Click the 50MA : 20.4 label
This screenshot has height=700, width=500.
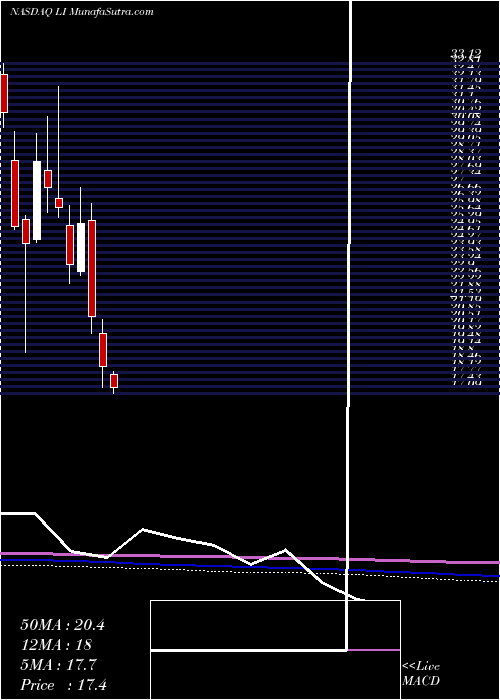point(62,625)
